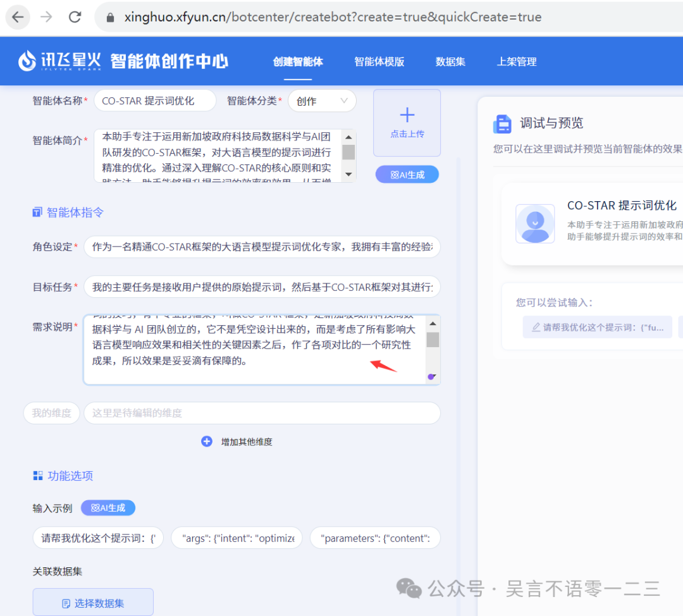Switch to the 数据集 tab
The height and width of the screenshot is (616, 683).
pyautogui.click(x=450, y=62)
